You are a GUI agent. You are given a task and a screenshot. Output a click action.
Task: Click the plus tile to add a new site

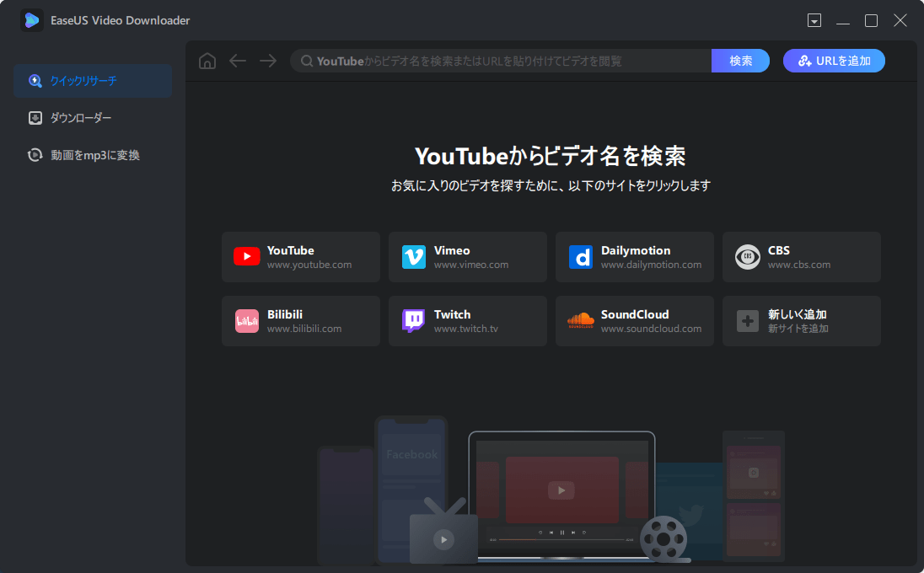[x=747, y=320]
